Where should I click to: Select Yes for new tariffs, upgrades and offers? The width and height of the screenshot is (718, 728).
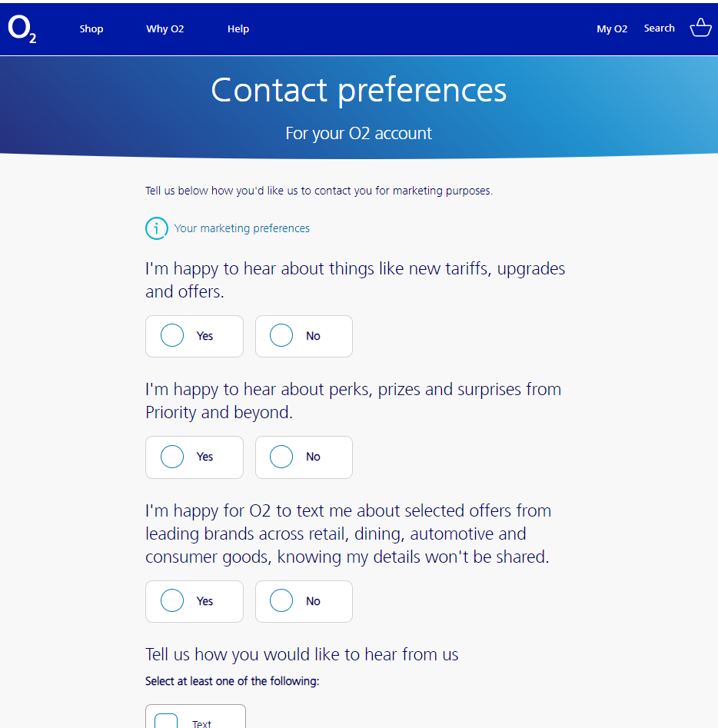194,336
